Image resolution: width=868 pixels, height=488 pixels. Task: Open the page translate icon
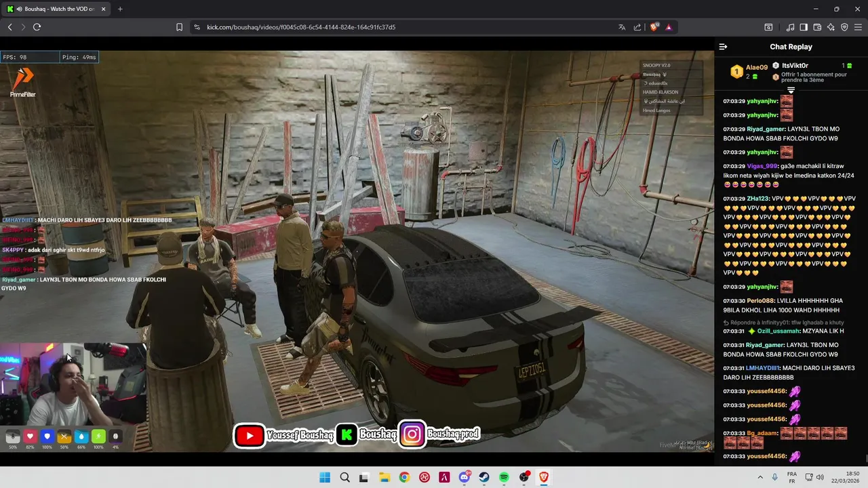(622, 27)
